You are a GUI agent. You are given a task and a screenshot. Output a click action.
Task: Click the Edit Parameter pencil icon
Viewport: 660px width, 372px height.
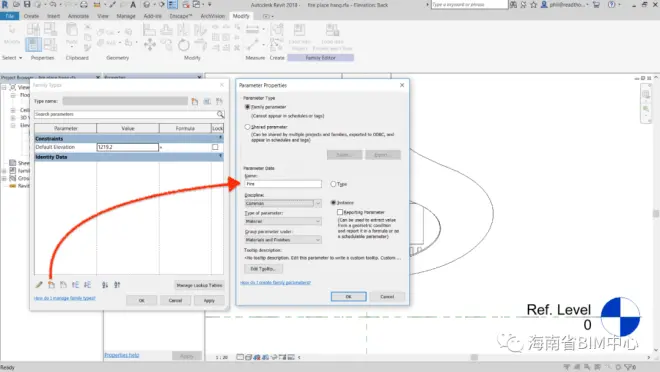tap(39, 285)
